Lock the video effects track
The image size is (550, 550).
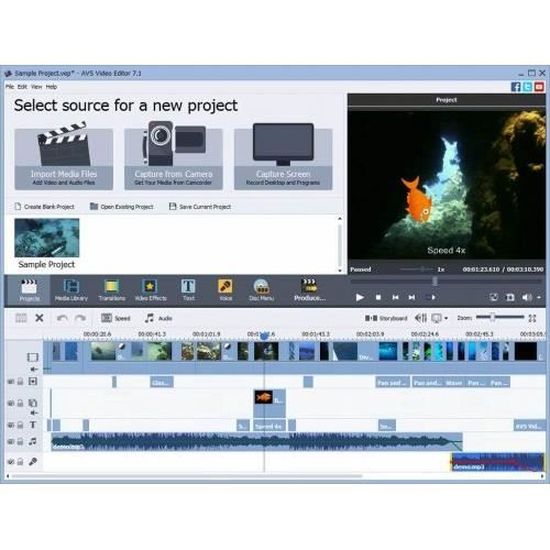point(20,382)
